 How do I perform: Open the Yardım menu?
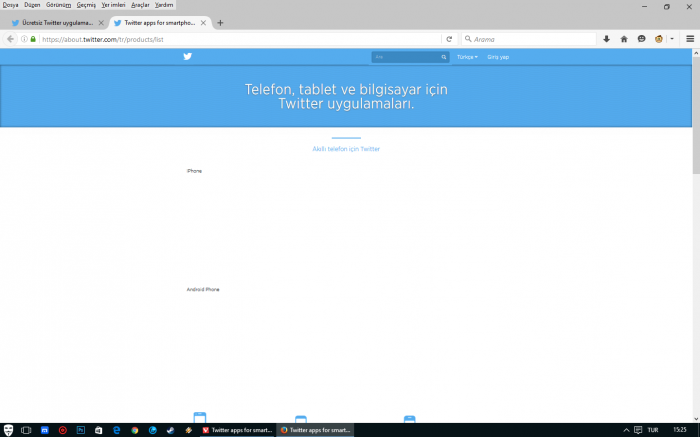point(164,5)
